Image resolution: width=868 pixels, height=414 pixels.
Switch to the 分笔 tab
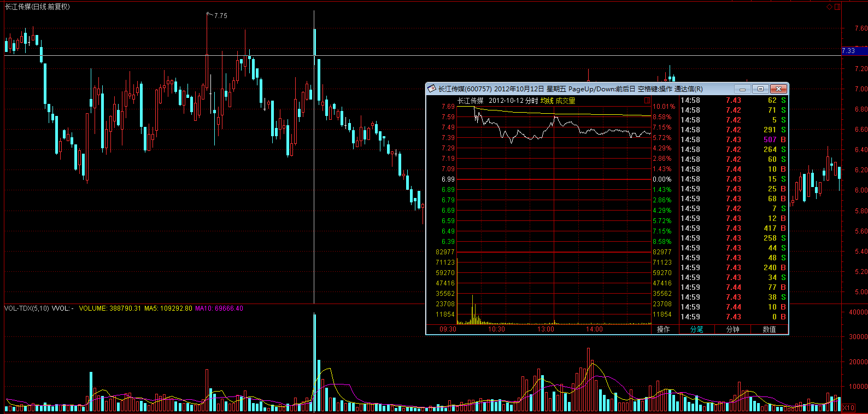(697, 329)
